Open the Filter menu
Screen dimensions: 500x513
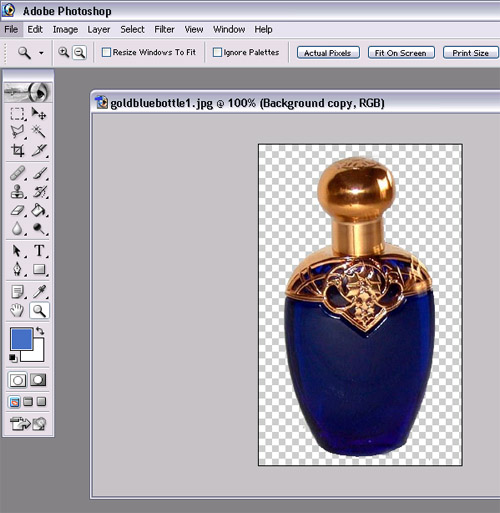coord(164,29)
